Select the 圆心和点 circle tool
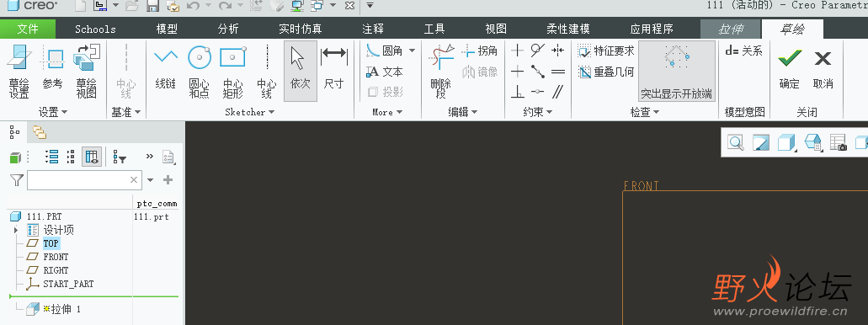The width and height of the screenshot is (868, 325). coord(199,71)
